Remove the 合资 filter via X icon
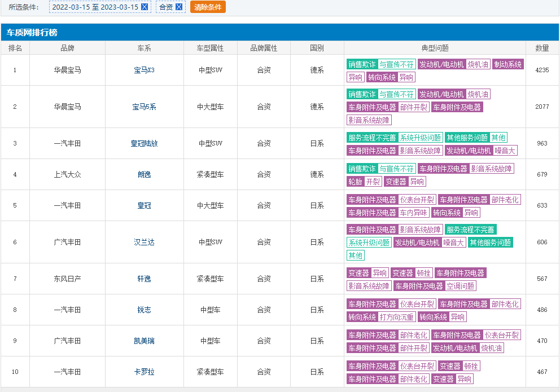This screenshot has height=392, width=560. click(179, 7)
